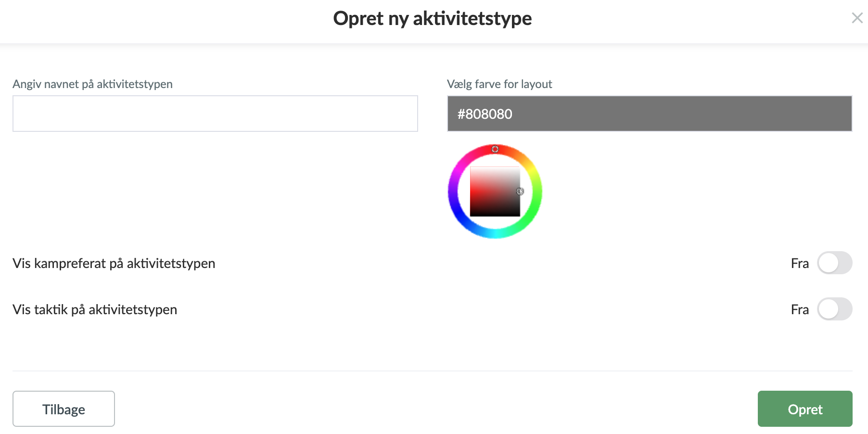
Task: Click the green Opret button
Action: [x=804, y=409]
